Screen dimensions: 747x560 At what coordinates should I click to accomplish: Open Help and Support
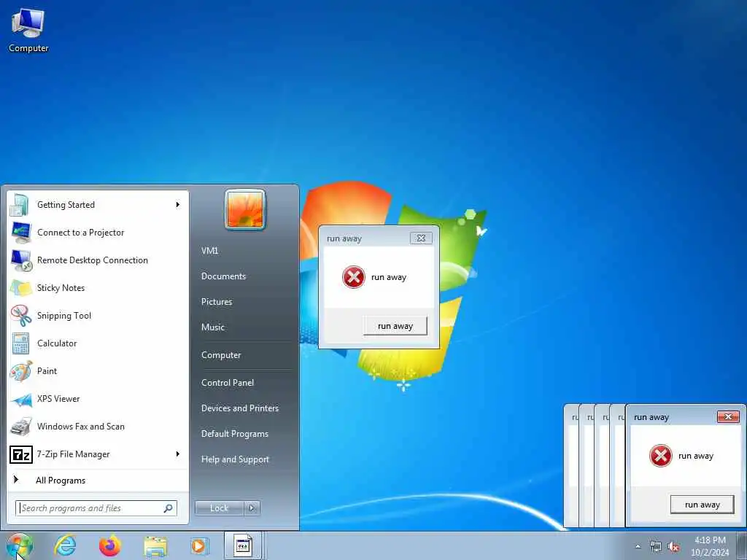click(x=235, y=459)
